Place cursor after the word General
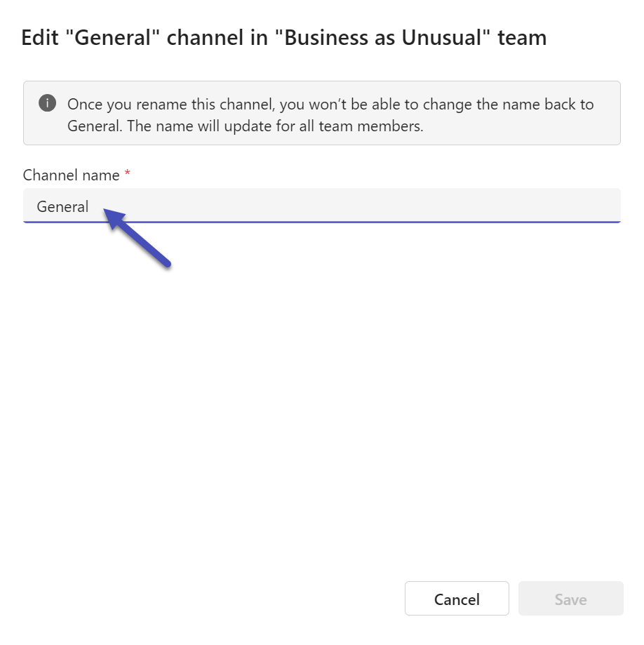The height and width of the screenshot is (645, 644). [90, 206]
